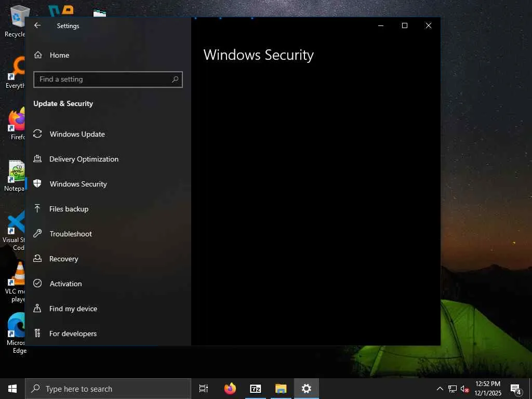Open Find my device settings

108,309
